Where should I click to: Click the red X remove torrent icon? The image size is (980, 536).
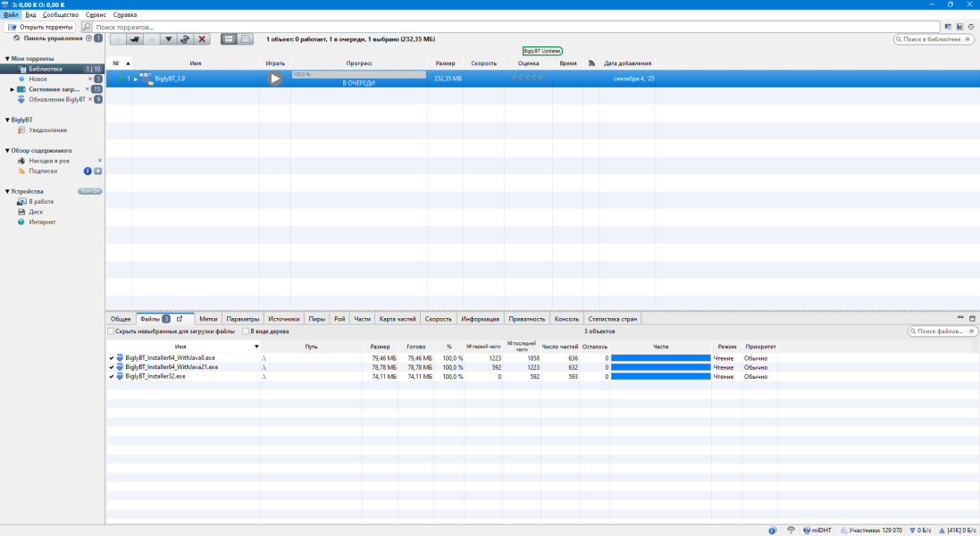(x=202, y=39)
